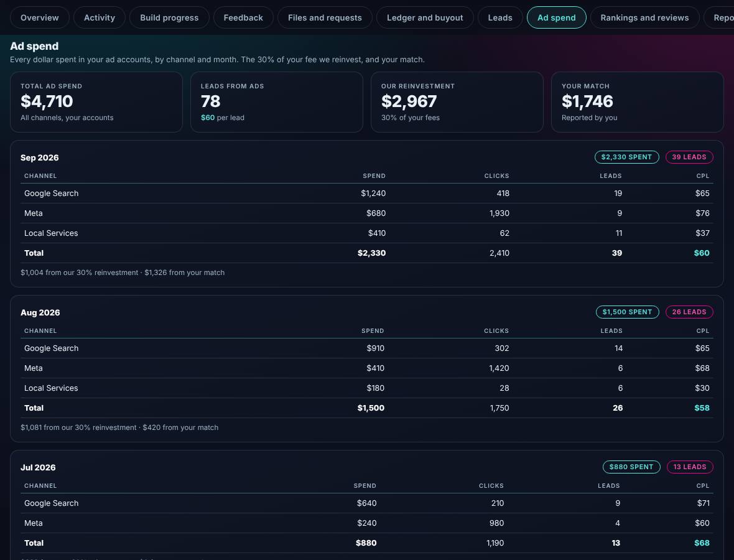The width and height of the screenshot is (734, 560).
Task: Click the Jul 2026 heading
Action: 38,468
